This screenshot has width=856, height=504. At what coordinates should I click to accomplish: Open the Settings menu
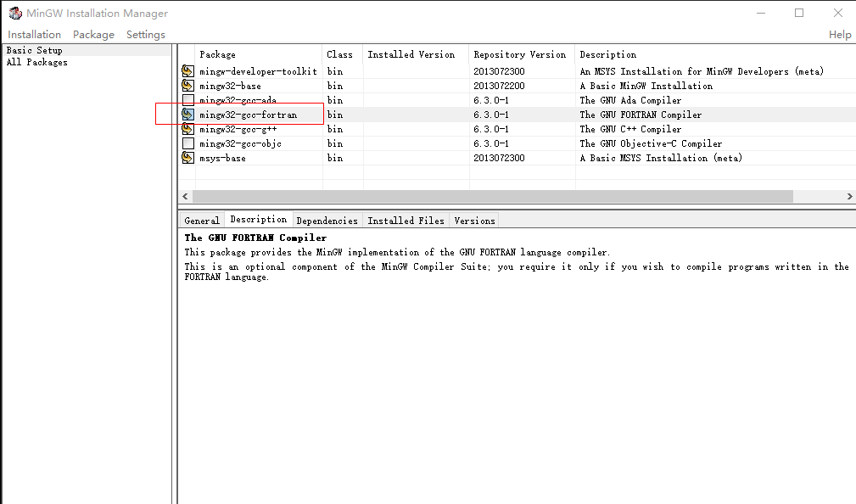coord(145,34)
